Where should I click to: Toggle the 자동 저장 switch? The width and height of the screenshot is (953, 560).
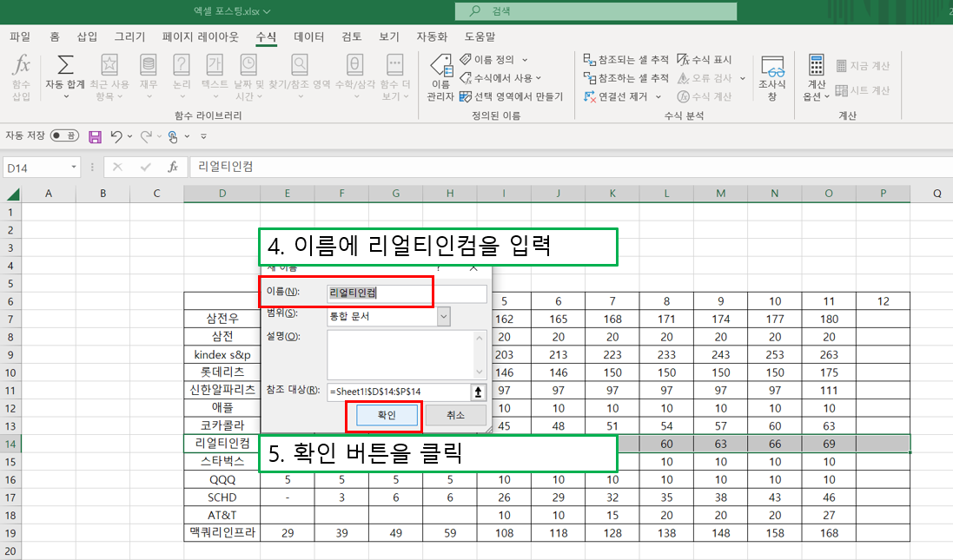tap(64, 135)
